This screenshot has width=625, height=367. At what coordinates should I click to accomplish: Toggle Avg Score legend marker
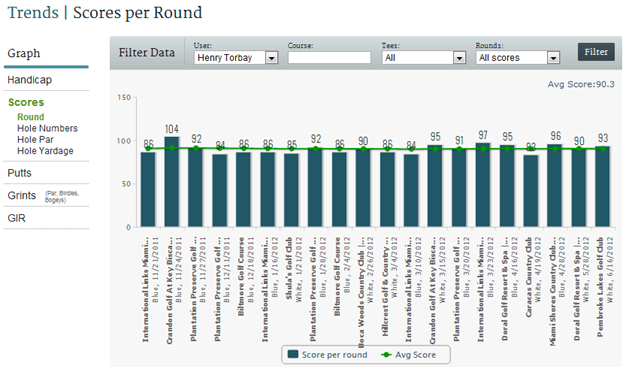[x=386, y=355]
